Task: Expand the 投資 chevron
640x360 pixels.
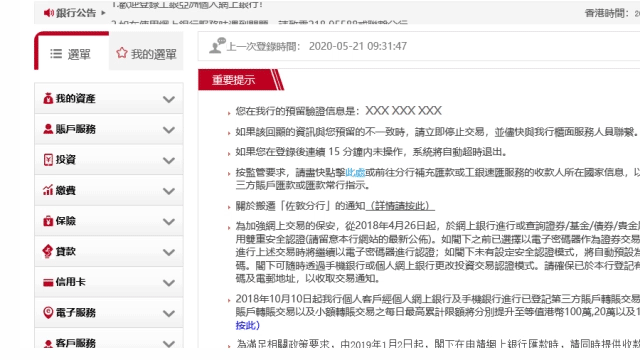Action: click(169, 160)
